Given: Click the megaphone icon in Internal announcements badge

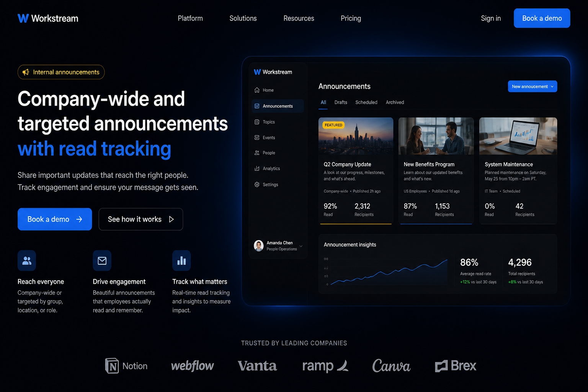Looking at the screenshot, I should pos(26,72).
